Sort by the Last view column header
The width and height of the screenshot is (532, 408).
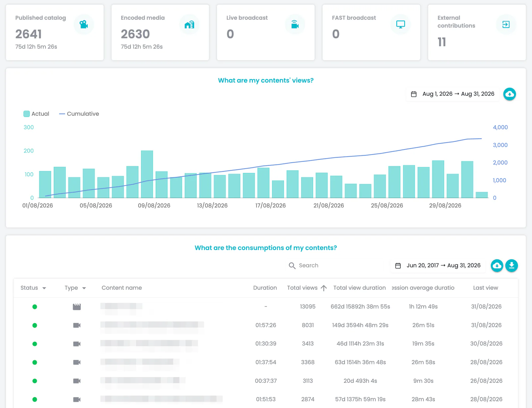(x=485, y=288)
